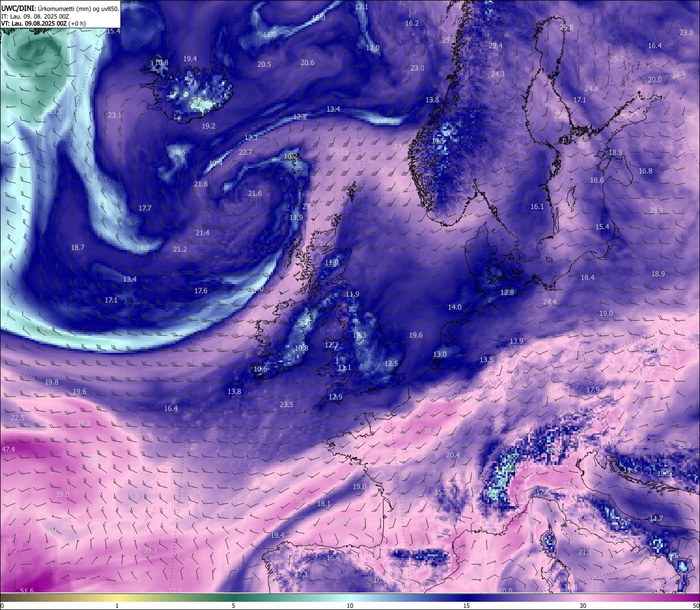Click the 39.1 value in the southwest
The height and width of the screenshot is (610, 700).
point(150,550)
